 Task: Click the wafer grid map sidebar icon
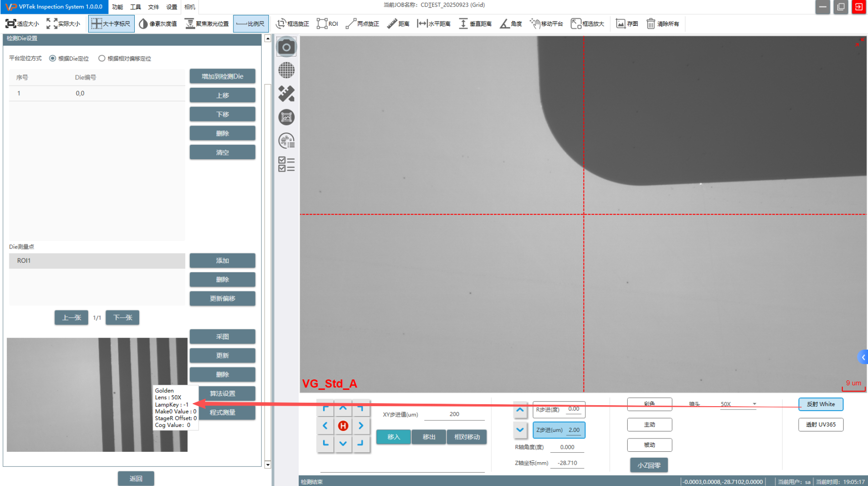click(x=286, y=70)
